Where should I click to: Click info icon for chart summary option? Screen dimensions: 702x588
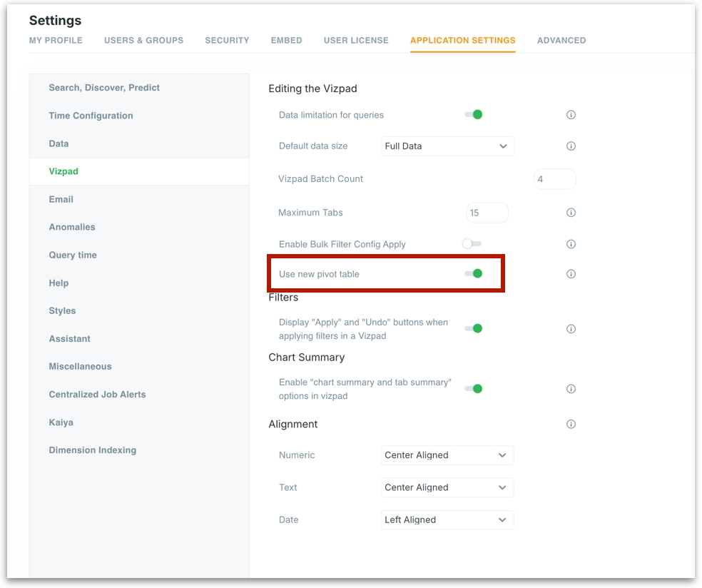(x=571, y=389)
